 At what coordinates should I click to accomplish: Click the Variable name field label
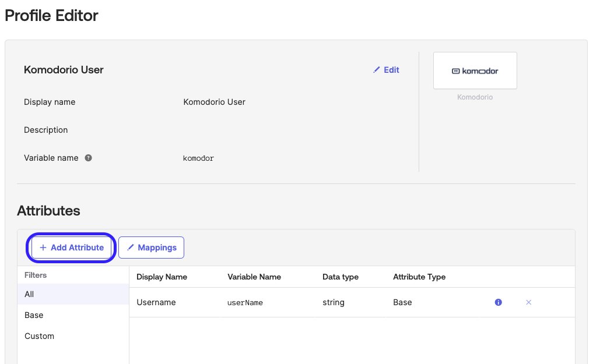pyautogui.click(x=51, y=158)
